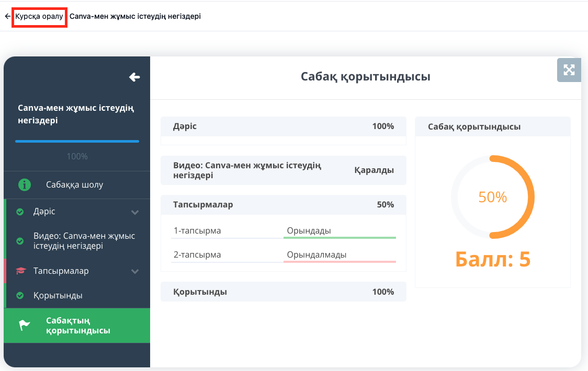This screenshot has height=371, width=588.
Task: Click the orange 50% circular progress chart
Action: (493, 197)
